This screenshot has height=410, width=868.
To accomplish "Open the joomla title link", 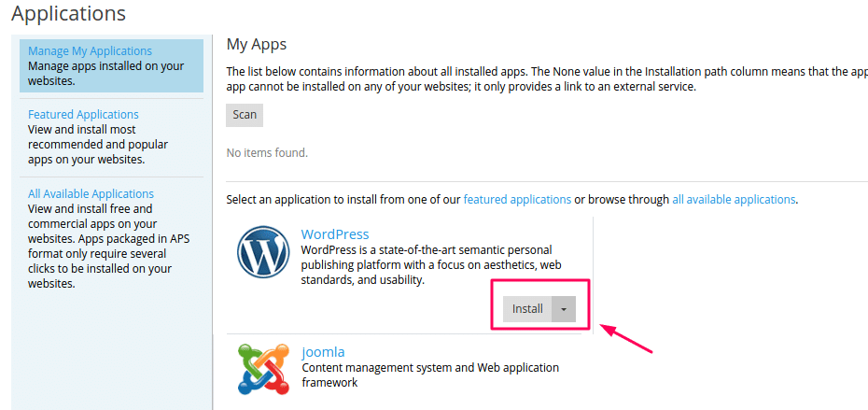I will pyautogui.click(x=323, y=352).
